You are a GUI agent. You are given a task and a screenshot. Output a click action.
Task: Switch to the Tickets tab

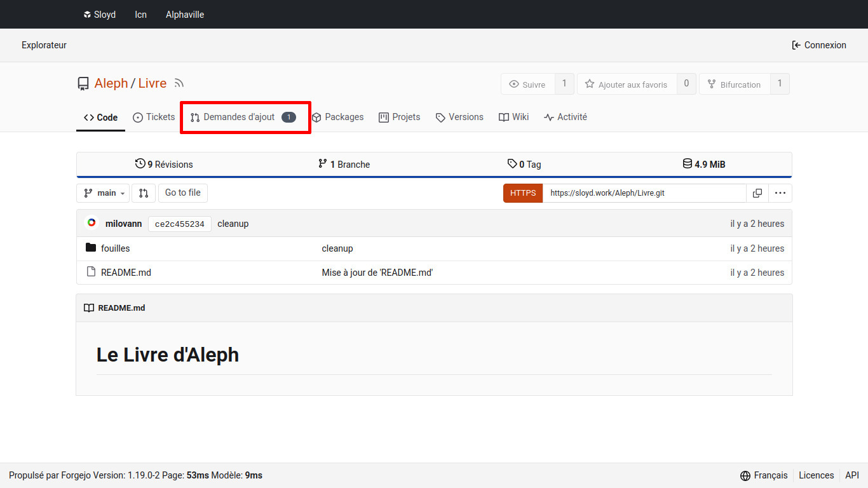(154, 117)
